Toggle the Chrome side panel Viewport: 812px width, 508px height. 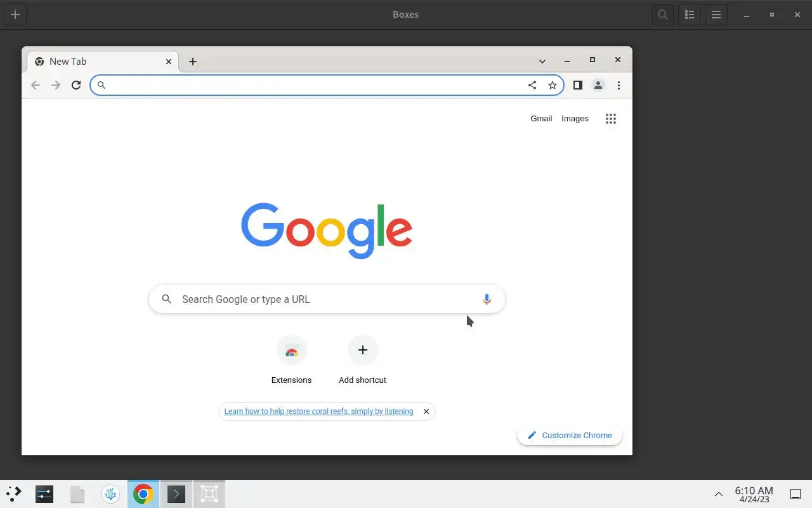(577, 85)
